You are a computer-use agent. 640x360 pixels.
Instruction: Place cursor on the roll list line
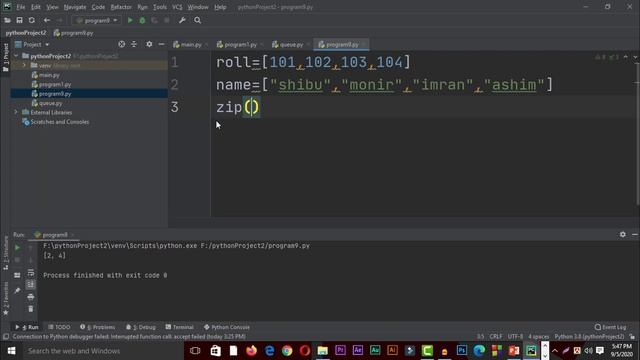click(x=313, y=62)
